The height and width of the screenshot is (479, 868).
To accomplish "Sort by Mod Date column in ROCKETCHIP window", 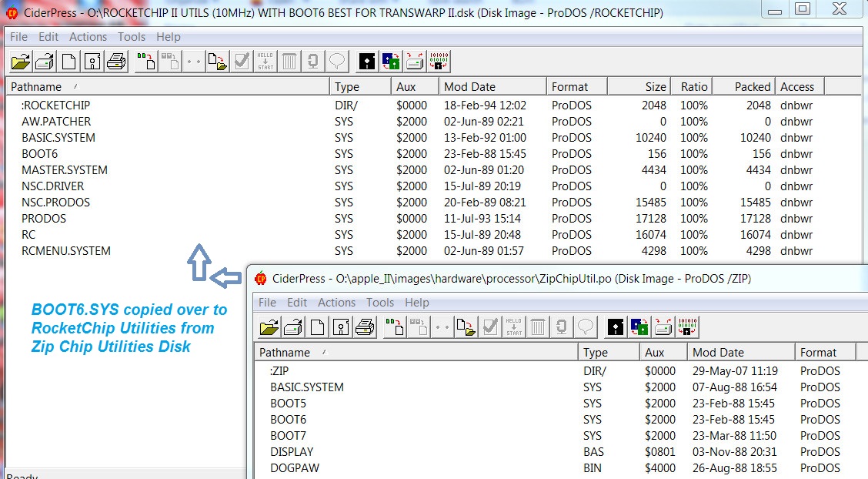I will (492, 86).
